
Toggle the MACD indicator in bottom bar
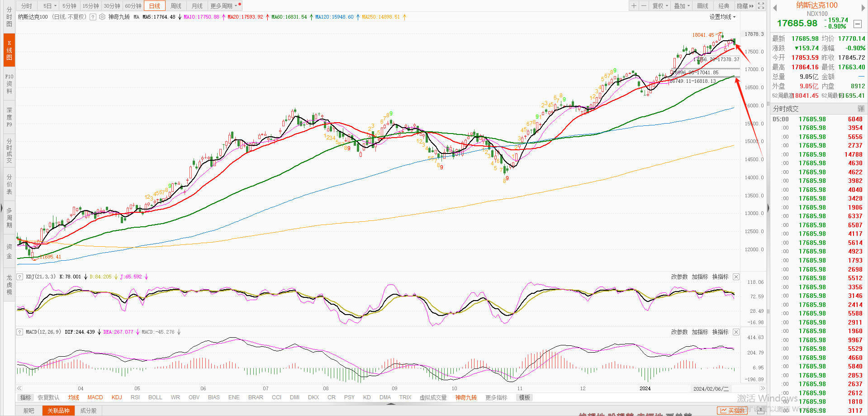(x=95, y=397)
